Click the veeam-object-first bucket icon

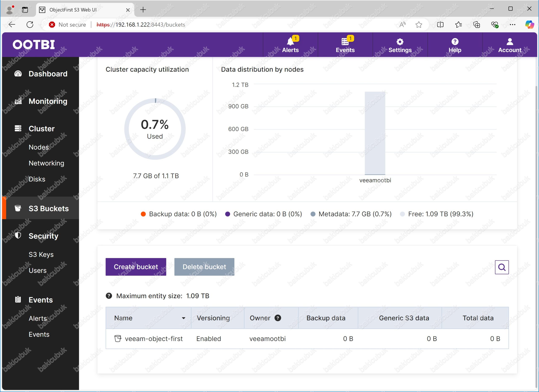118,338
